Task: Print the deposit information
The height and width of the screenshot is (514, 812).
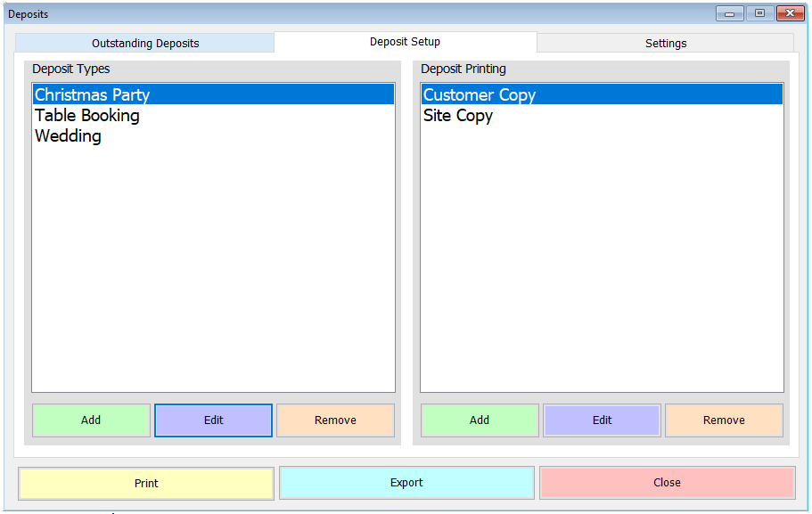Action: pos(145,483)
